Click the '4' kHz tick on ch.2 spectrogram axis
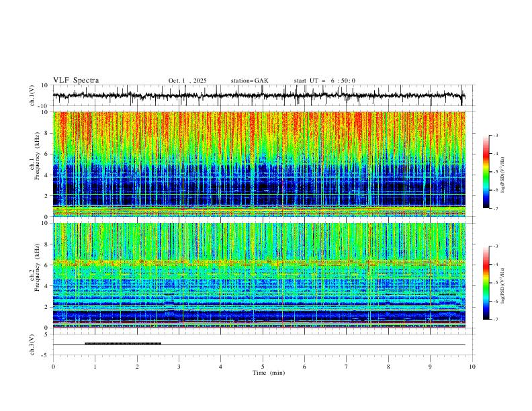The image size is (532, 411). click(x=47, y=286)
